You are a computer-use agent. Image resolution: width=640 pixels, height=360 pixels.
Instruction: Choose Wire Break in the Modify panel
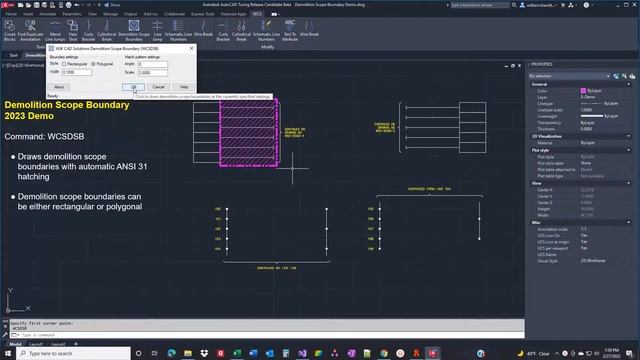pyautogui.click(x=309, y=29)
